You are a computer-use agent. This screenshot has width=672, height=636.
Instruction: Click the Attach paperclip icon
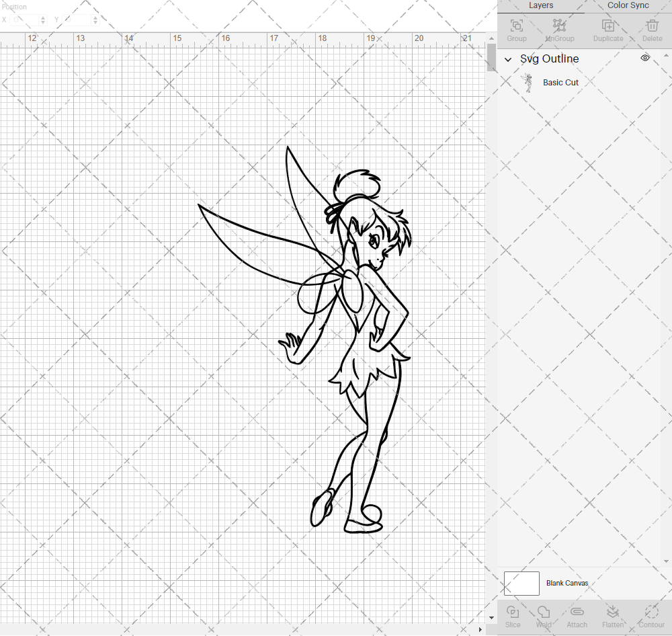tap(577, 612)
